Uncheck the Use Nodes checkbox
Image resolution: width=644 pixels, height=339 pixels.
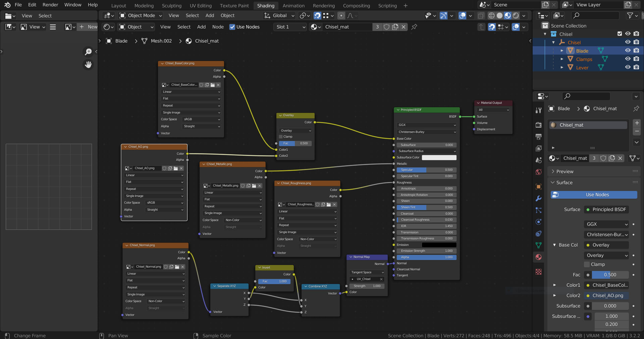coord(232,27)
